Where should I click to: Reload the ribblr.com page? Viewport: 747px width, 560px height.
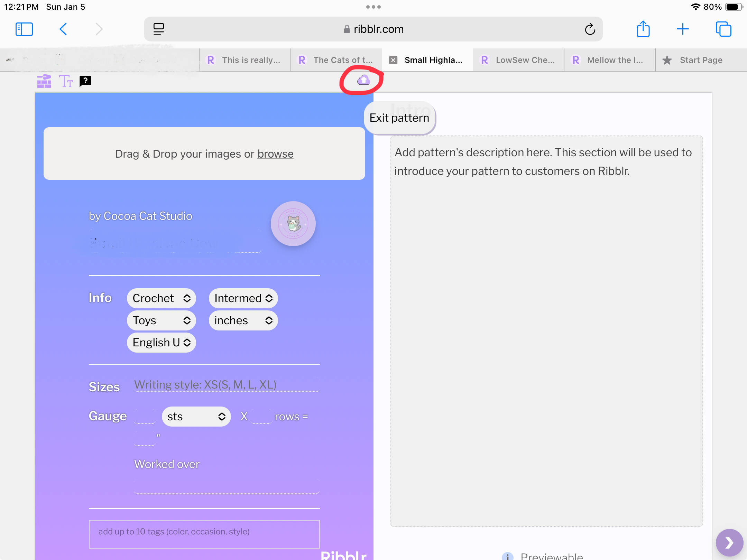590,29
